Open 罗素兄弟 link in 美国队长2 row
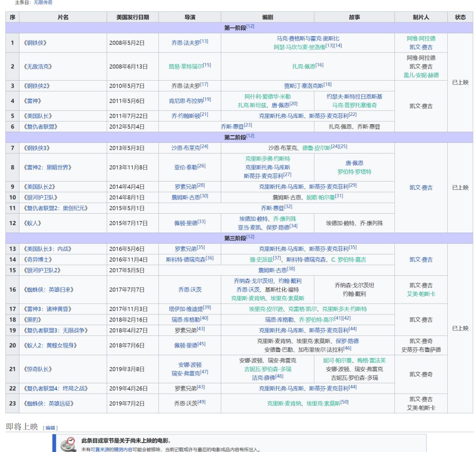 click(x=186, y=186)
